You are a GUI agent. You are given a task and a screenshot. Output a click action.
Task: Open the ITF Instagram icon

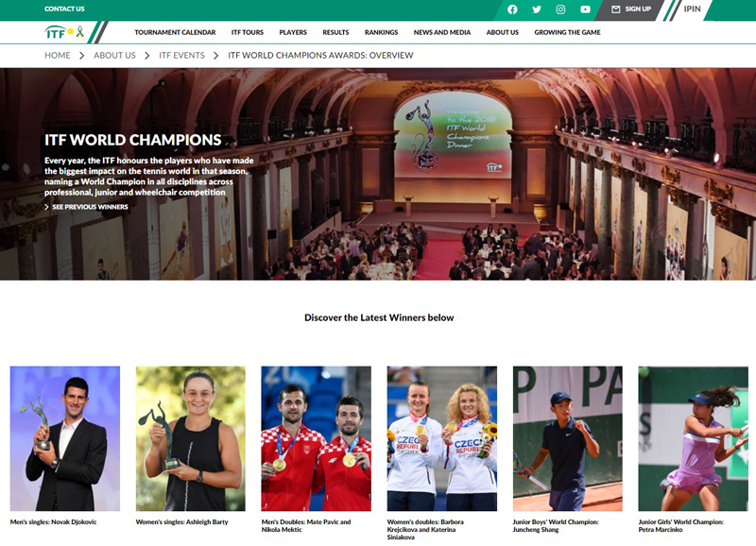point(560,9)
